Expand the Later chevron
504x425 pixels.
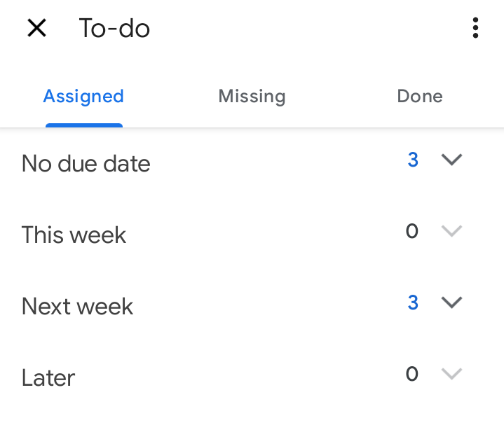pos(451,374)
